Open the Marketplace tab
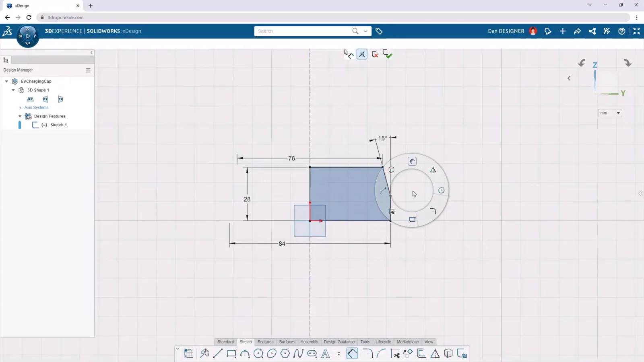This screenshot has height=362, width=644. tap(407, 342)
